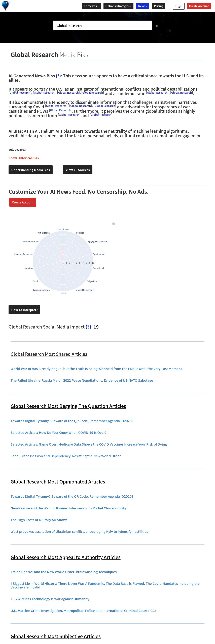Open The High Costs of Military Air Shows
The image size is (215, 644).
39,520
